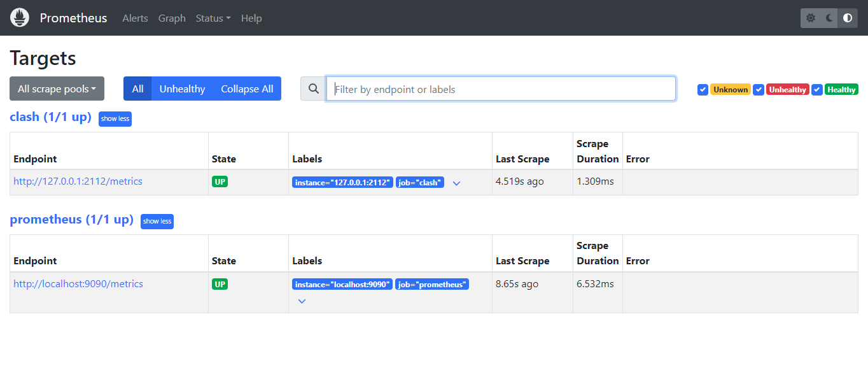Show All targets filter
This screenshot has height=384, width=868.
point(137,89)
